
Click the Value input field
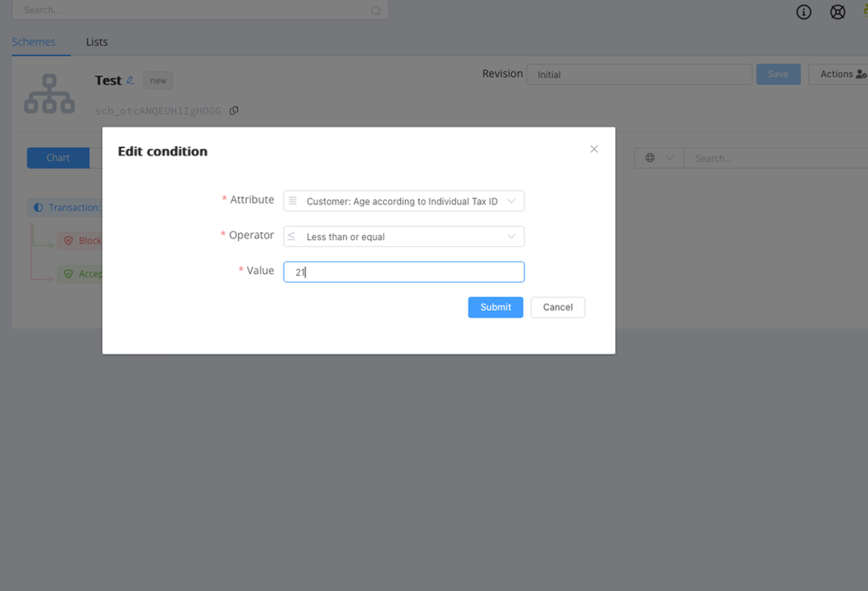[404, 272]
